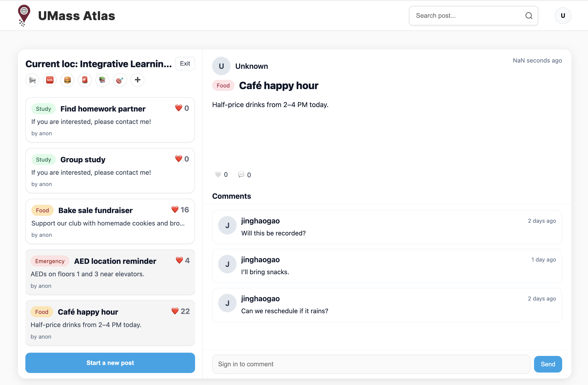
Task: Click the search magnifier icon
Action: 529,16
